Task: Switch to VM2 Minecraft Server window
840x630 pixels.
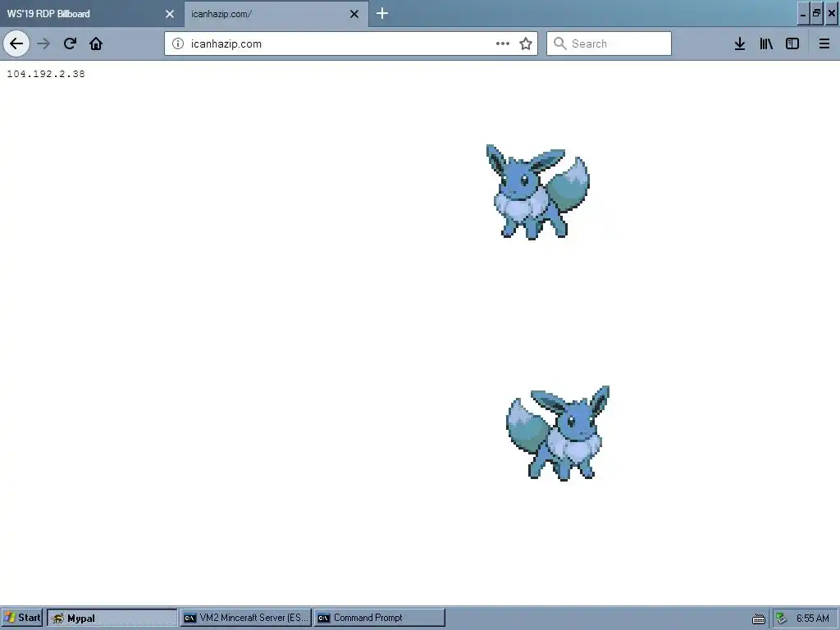Action: point(246,618)
